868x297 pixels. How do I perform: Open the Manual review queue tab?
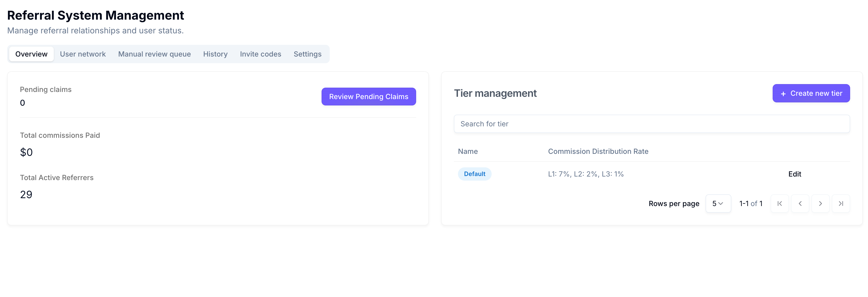154,54
